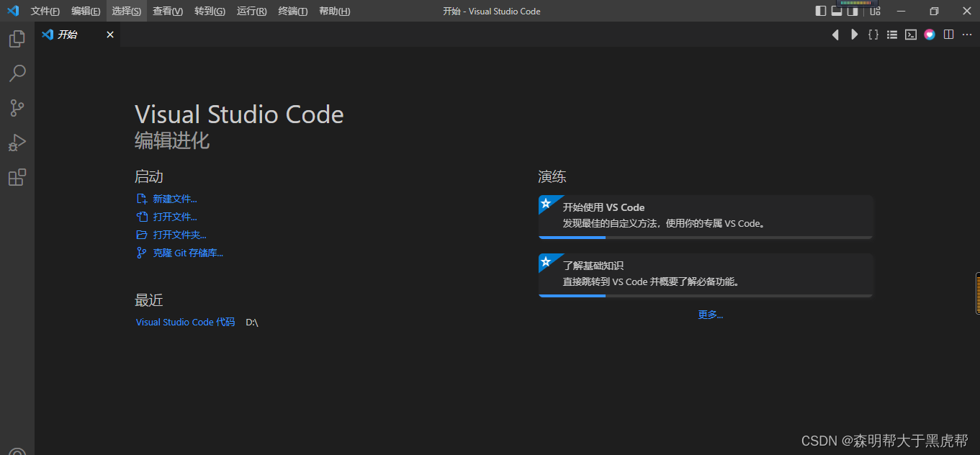Restore down the window
The height and width of the screenshot is (455, 980).
click(934, 11)
